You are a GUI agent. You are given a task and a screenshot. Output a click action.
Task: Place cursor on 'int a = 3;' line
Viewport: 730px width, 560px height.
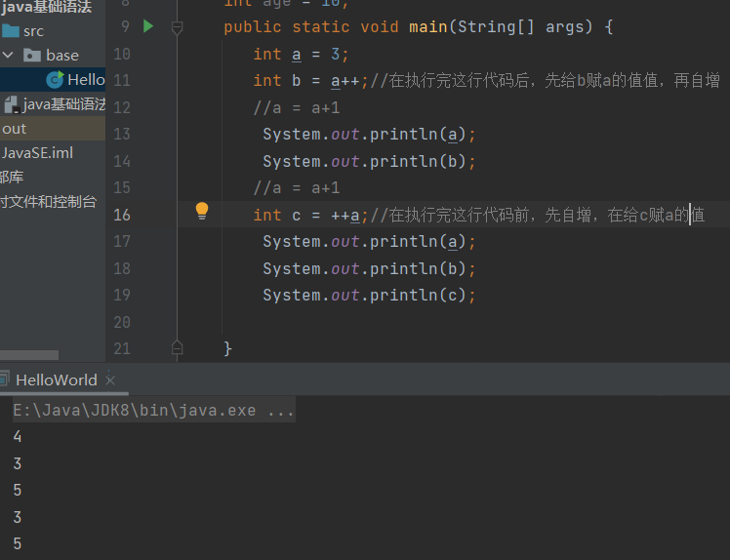(x=301, y=55)
